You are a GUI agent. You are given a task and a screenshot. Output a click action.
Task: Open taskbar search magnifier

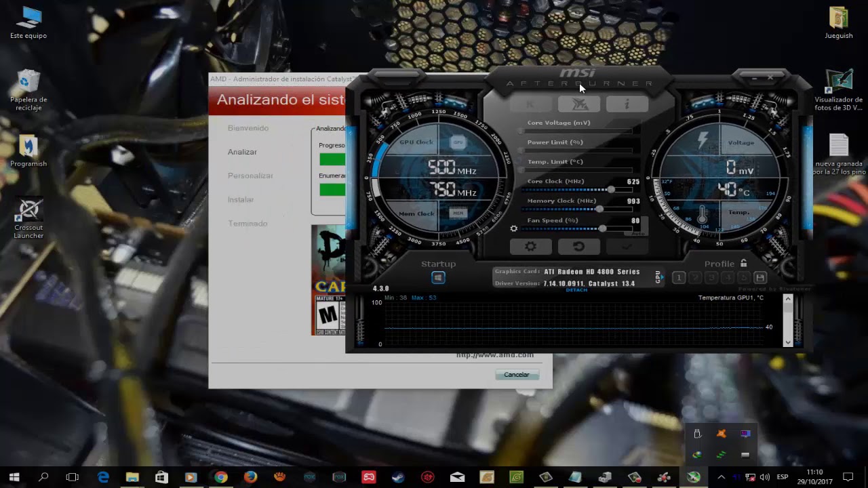(43, 477)
